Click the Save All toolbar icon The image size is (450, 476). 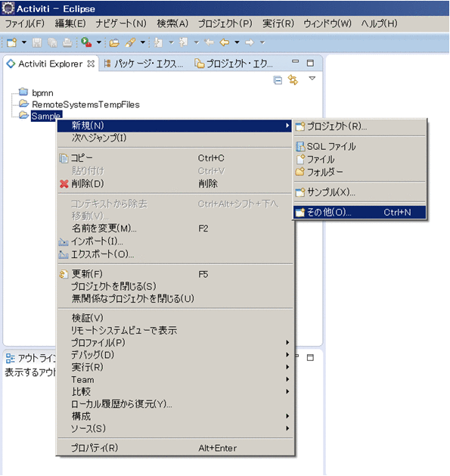tap(52, 42)
